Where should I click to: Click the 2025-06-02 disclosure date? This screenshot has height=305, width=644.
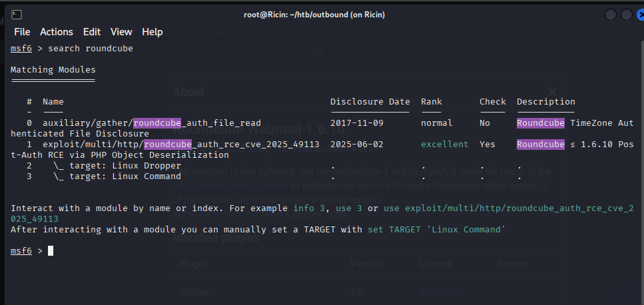tap(357, 145)
